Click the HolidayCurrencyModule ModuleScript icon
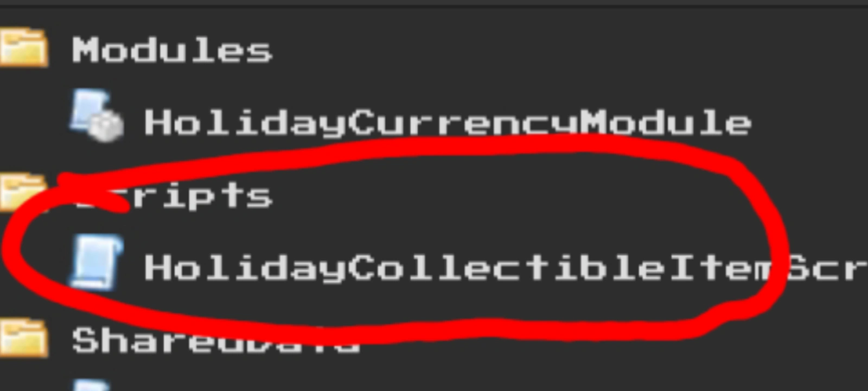This screenshot has height=391, width=868. pyautogui.click(x=97, y=115)
